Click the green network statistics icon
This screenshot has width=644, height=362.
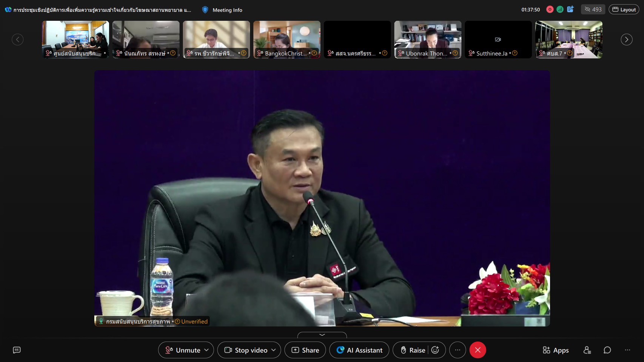pos(560,9)
